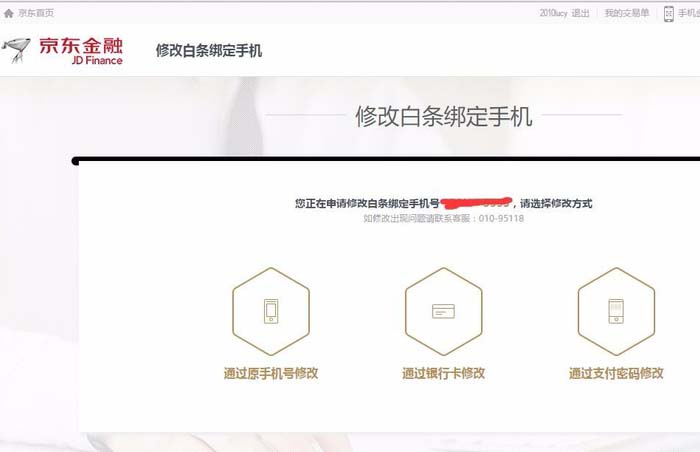700x452 pixels.
Task: Click the home icon in top bar
Action: click(x=8, y=13)
